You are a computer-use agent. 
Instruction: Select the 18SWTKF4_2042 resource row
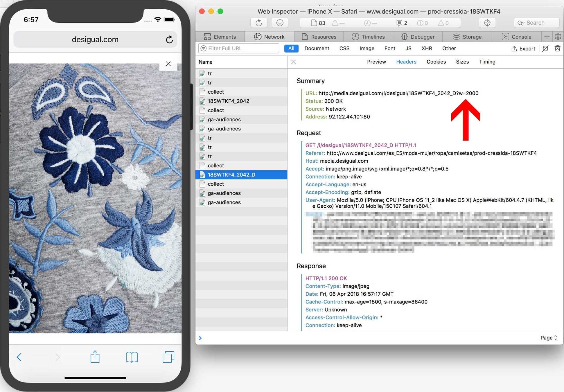click(228, 101)
